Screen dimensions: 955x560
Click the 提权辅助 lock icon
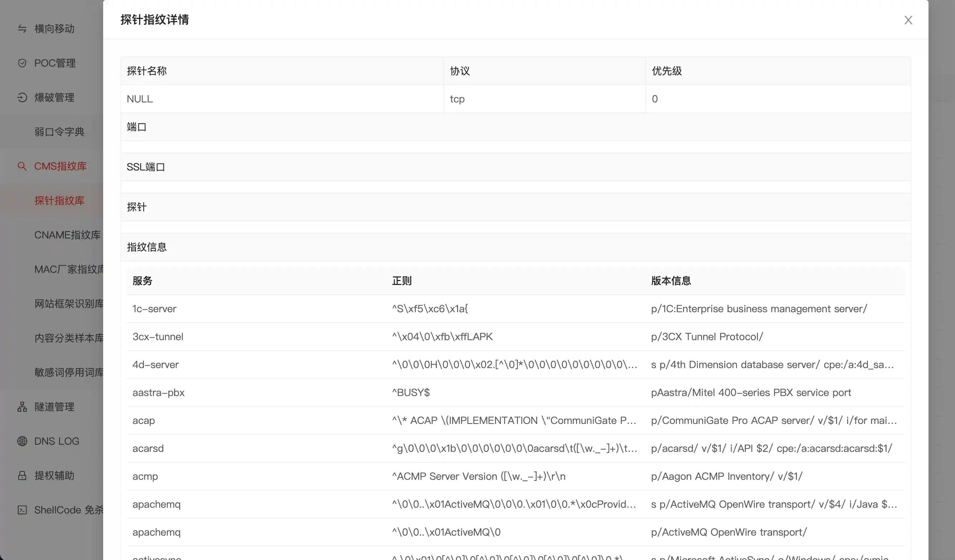22,475
